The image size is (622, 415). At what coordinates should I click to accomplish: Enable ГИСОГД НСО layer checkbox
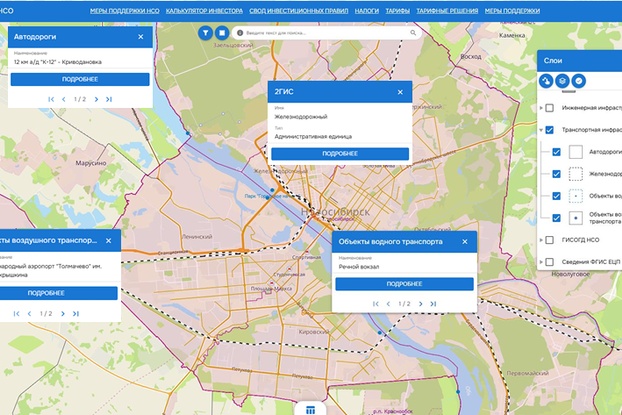click(549, 240)
